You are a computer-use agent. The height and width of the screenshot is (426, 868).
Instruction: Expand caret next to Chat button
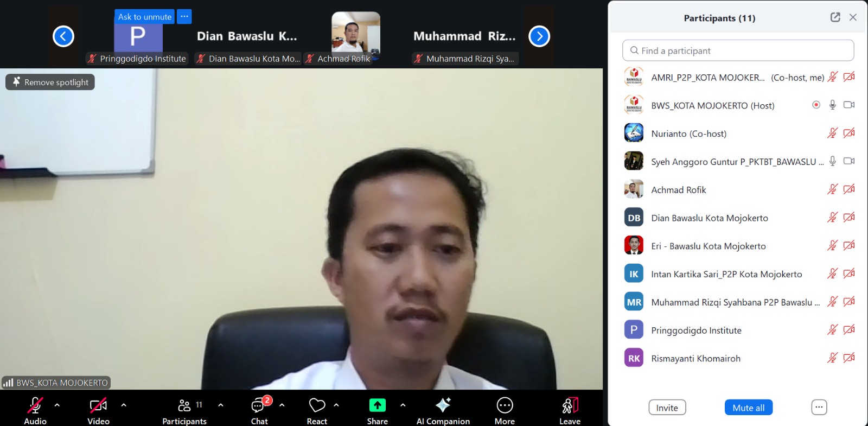click(282, 405)
